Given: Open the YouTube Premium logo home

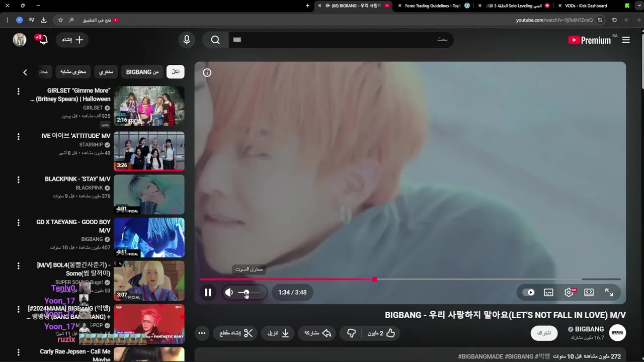Looking at the screenshot, I should coord(589,40).
